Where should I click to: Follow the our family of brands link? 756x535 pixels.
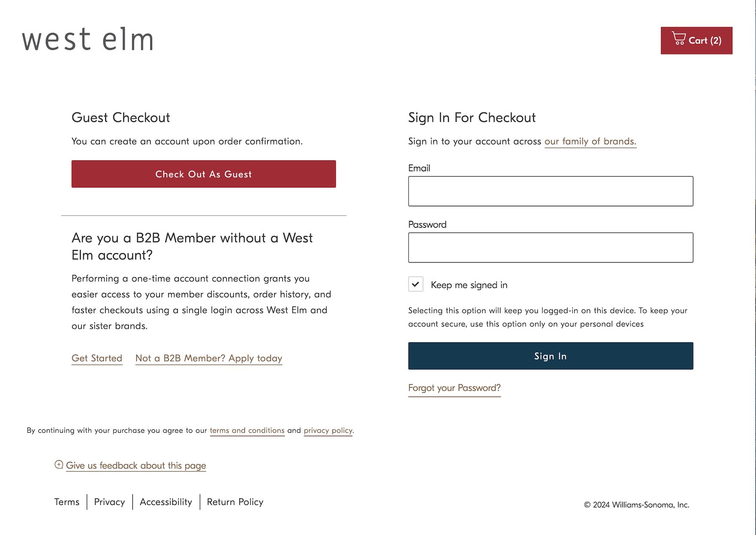point(590,141)
